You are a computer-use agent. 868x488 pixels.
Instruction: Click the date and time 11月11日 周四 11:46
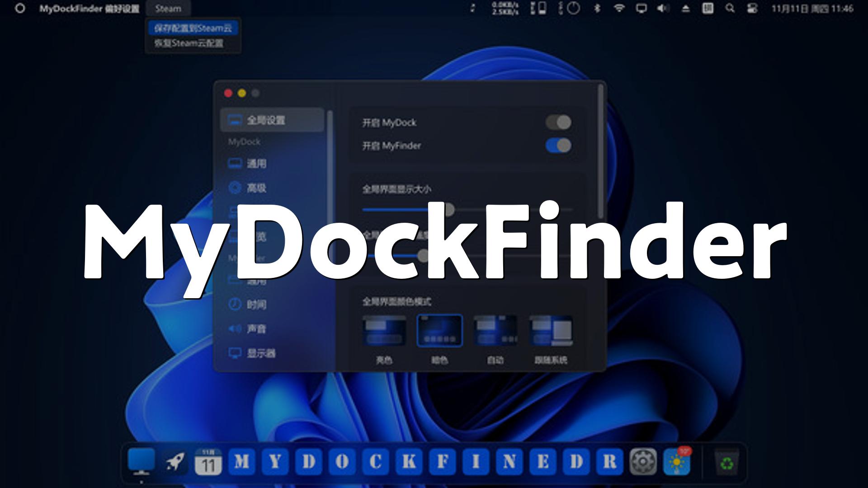click(812, 9)
